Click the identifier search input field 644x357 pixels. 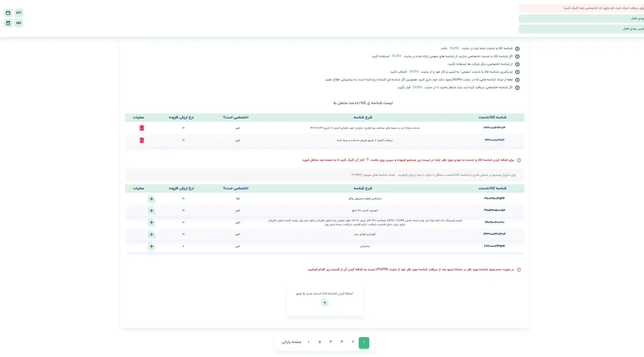324,175
